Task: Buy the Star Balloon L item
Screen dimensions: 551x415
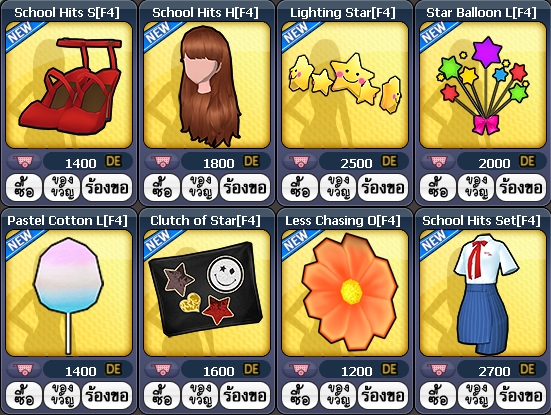Action: (438, 188)
